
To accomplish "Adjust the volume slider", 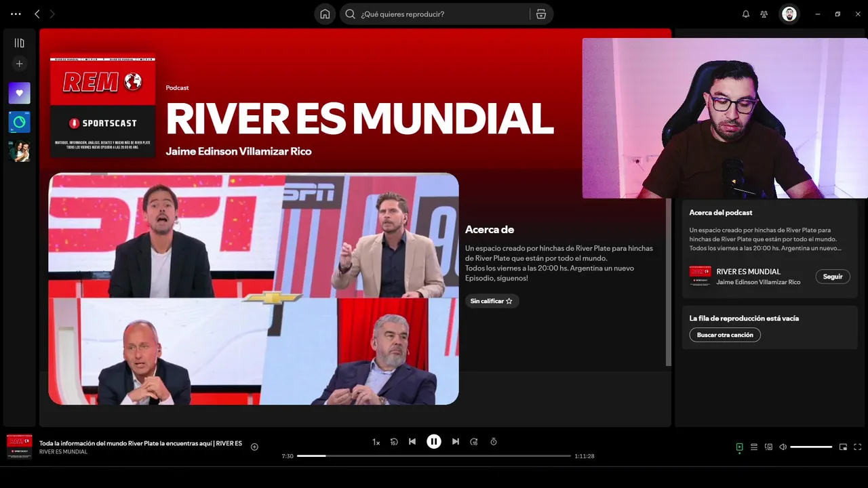I will (x=811, y=447).
